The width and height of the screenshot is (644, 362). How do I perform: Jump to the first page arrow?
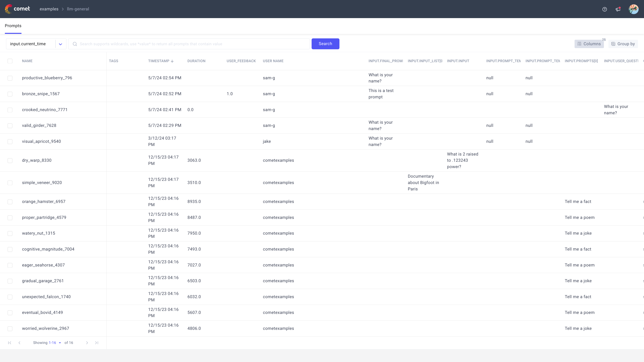(10, 343)
